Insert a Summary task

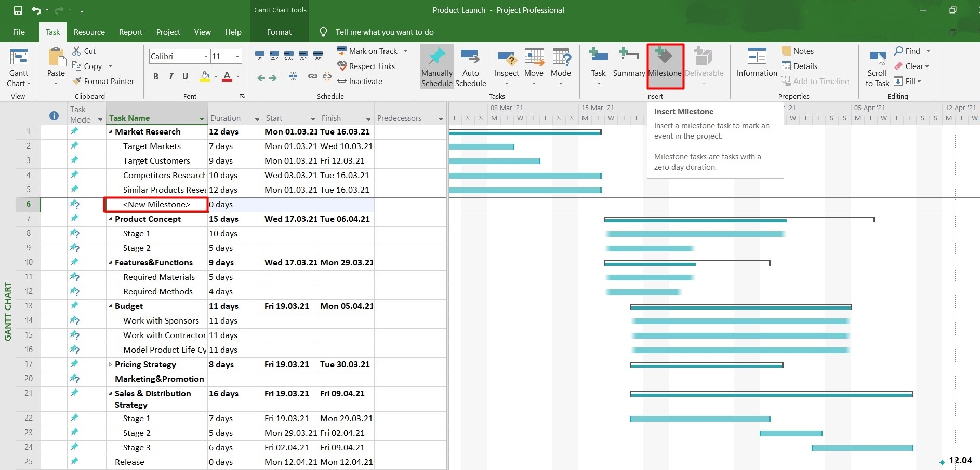coord(628,65)
